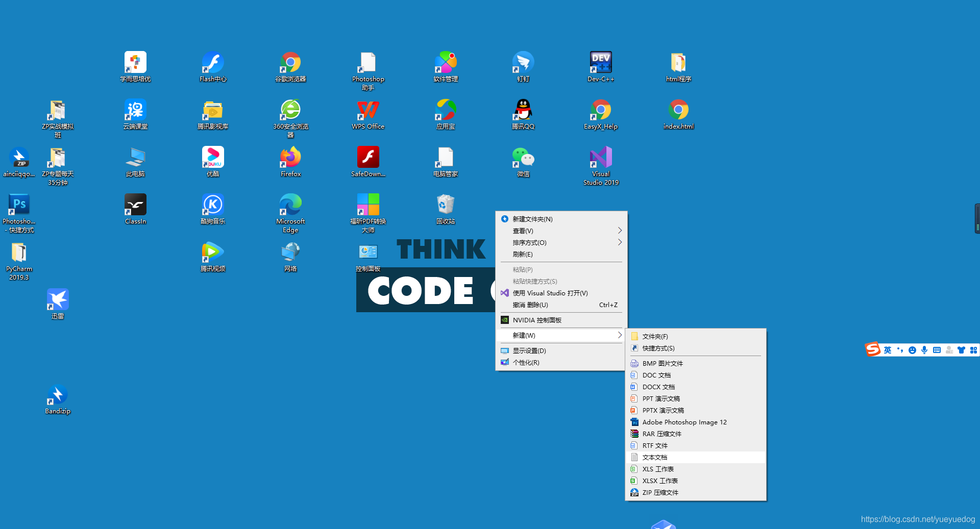
Task: Create a new ZIP 压缩文件
Action: tap(696, 493)
